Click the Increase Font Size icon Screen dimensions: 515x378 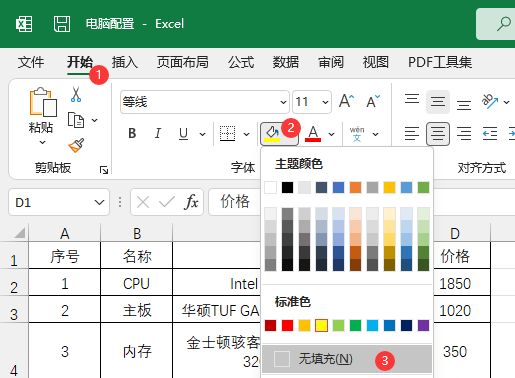pyautogui.click(x=346, y=101)
